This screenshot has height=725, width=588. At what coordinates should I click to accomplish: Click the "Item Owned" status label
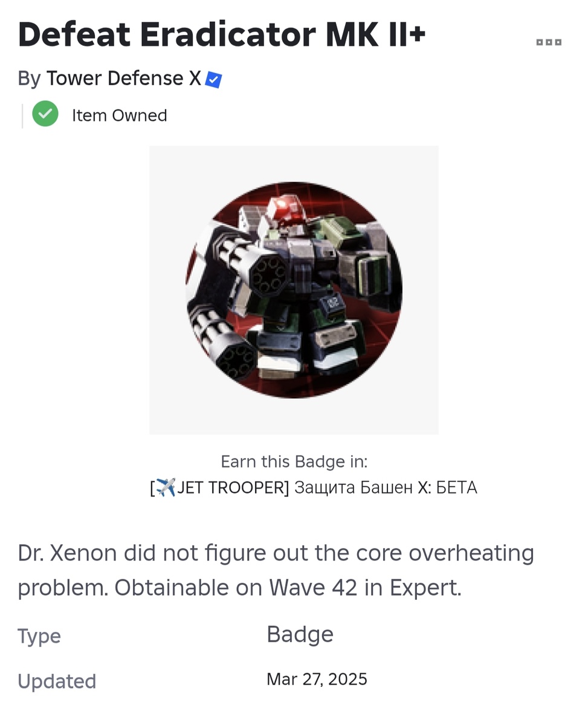[x=119, y=115]
